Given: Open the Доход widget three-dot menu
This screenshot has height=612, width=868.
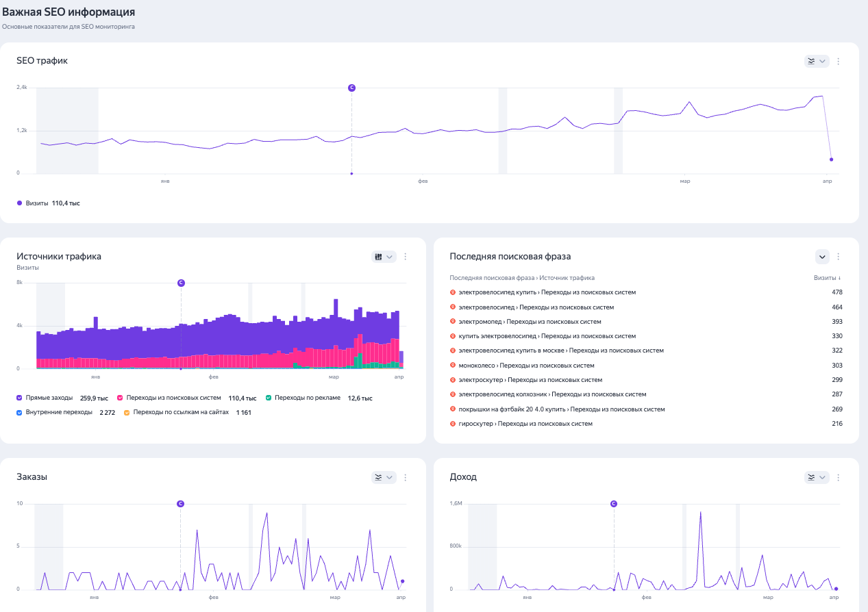Looking at the screenshot, I should (x=838, y=477).
